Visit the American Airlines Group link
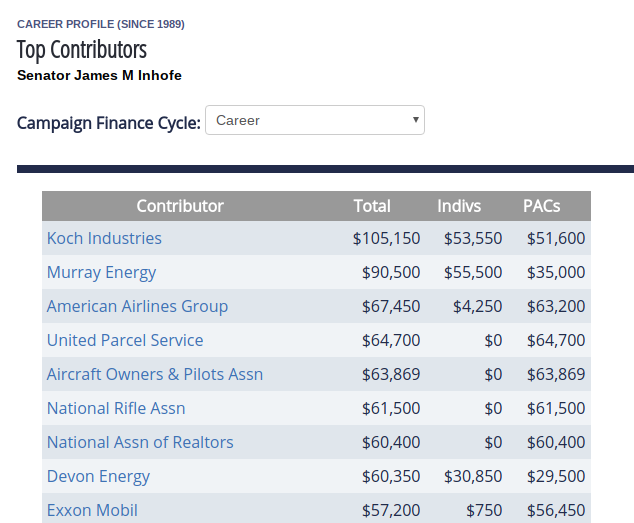 click(x=137, y=306)
